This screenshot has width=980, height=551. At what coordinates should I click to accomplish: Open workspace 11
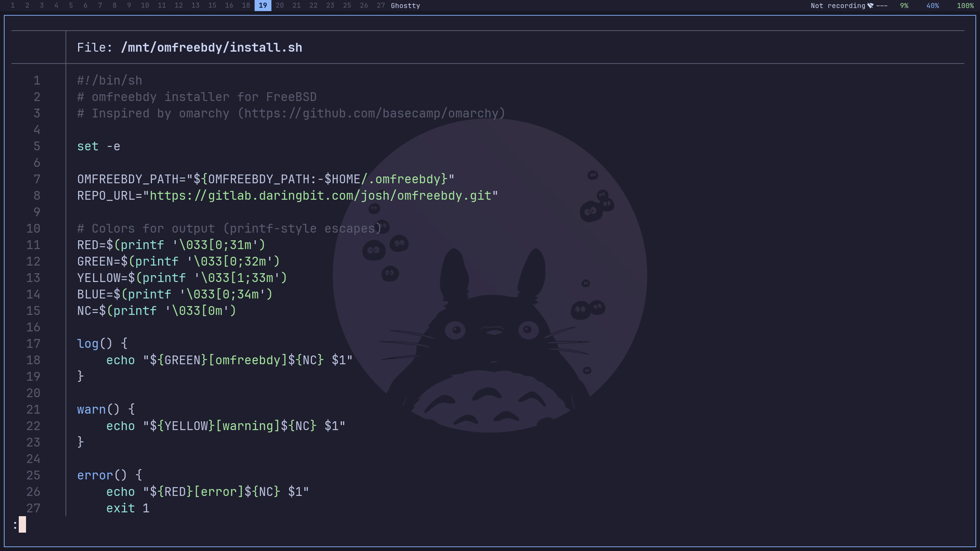pos(162,5)
